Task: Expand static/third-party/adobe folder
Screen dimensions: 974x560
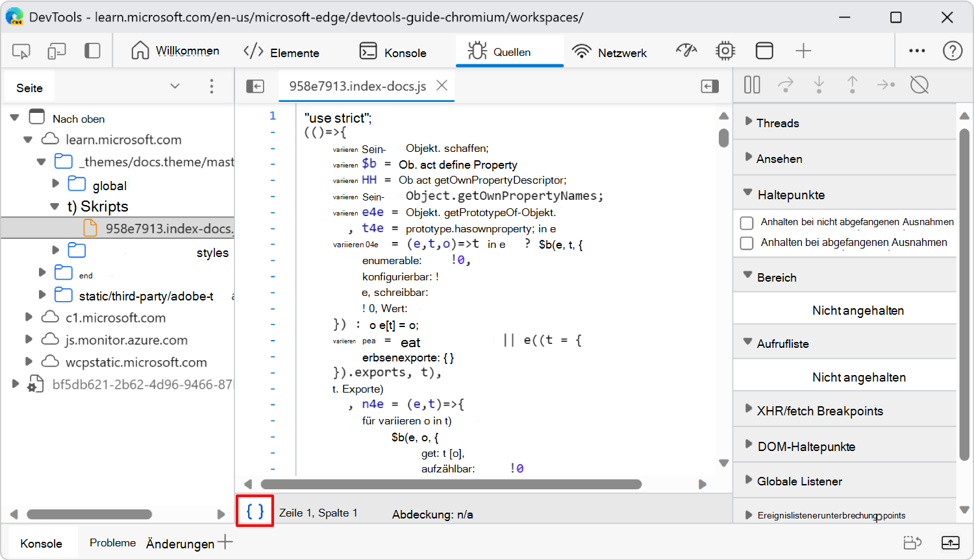Action: [42, 295]
